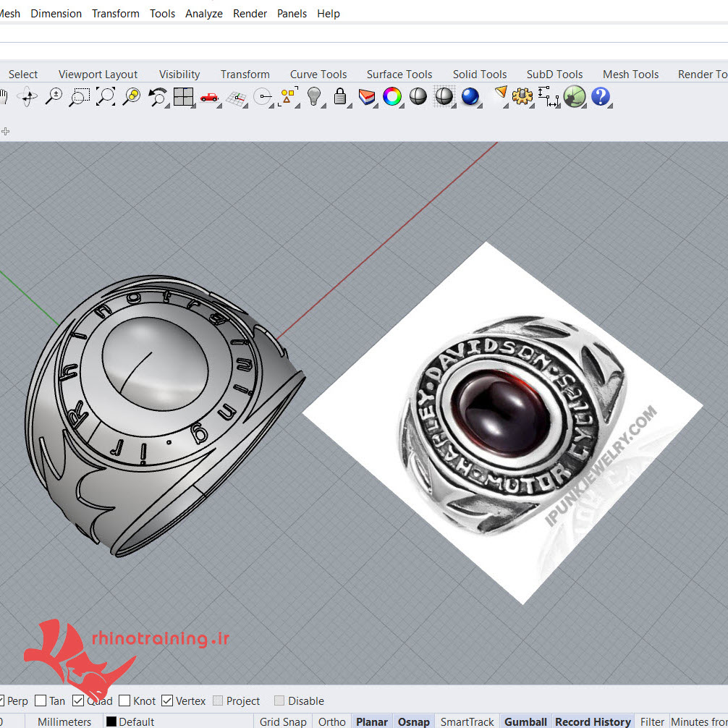728x728 pixels.
Task: Click the Zoom Extents magnifier icon
Action: coord(106,96)
